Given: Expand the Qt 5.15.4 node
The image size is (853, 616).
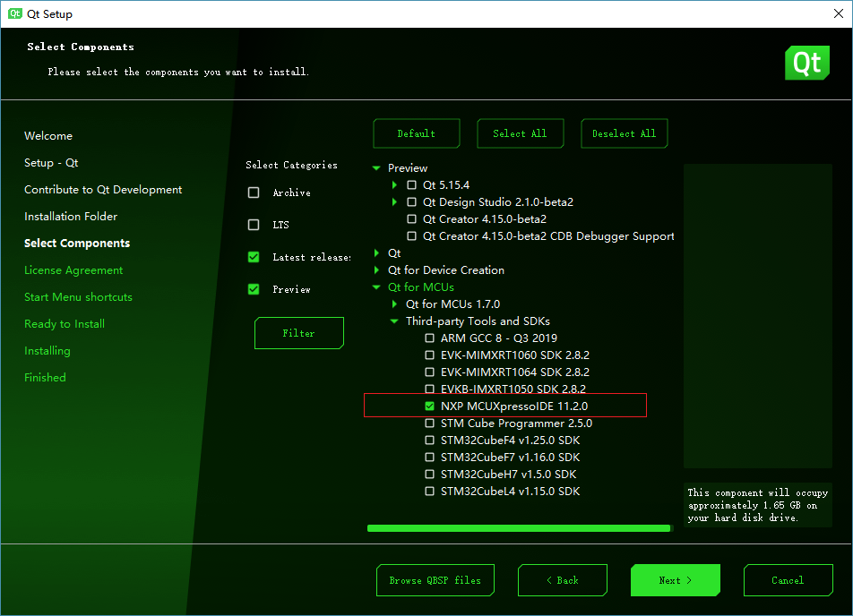Looking at the screenshot, I should [x=394, y=184].
